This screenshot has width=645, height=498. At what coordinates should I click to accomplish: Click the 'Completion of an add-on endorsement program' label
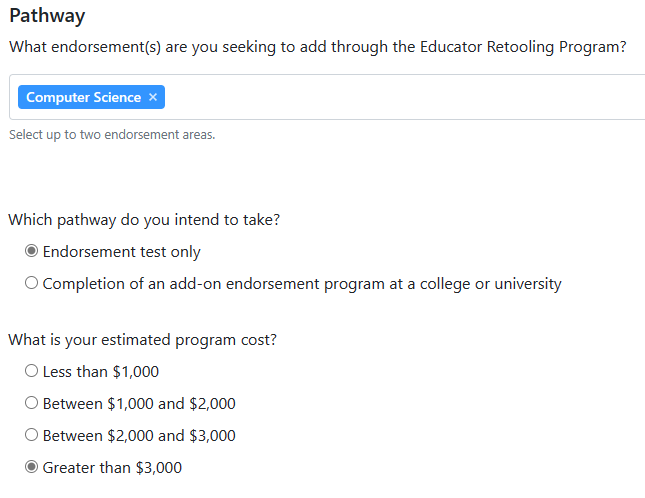pos(301,284)
